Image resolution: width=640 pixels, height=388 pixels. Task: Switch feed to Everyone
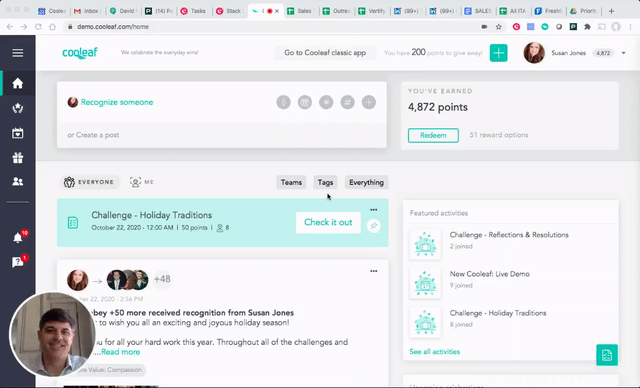(90, 182)
